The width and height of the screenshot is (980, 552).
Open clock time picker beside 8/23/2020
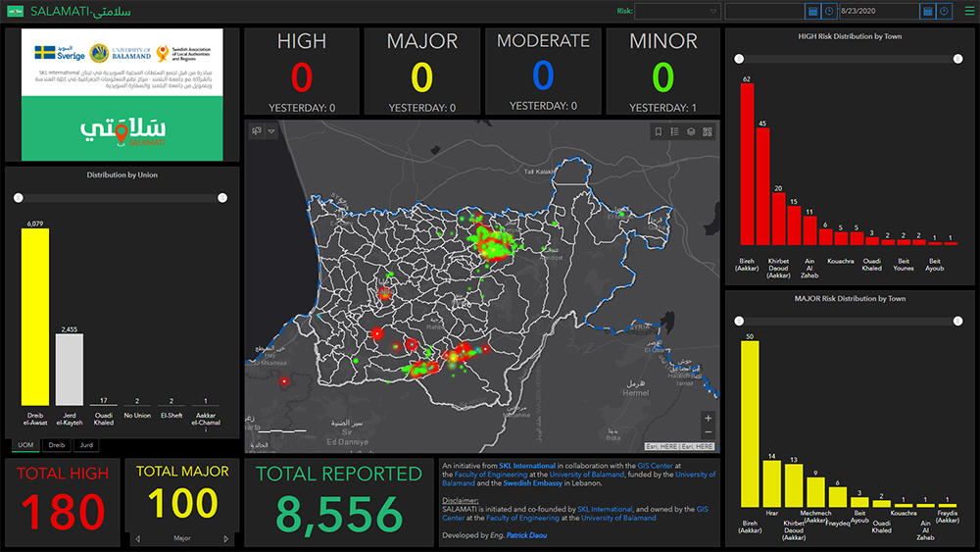[x=944, y=11]
